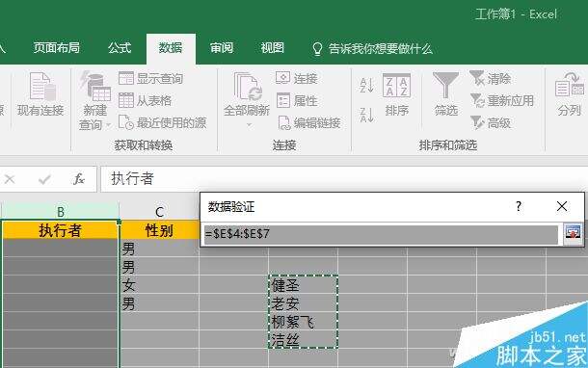The width and height of the screenshot is (588, 368).
Task: Open 最近使用的源
Action: pos(162,122)
